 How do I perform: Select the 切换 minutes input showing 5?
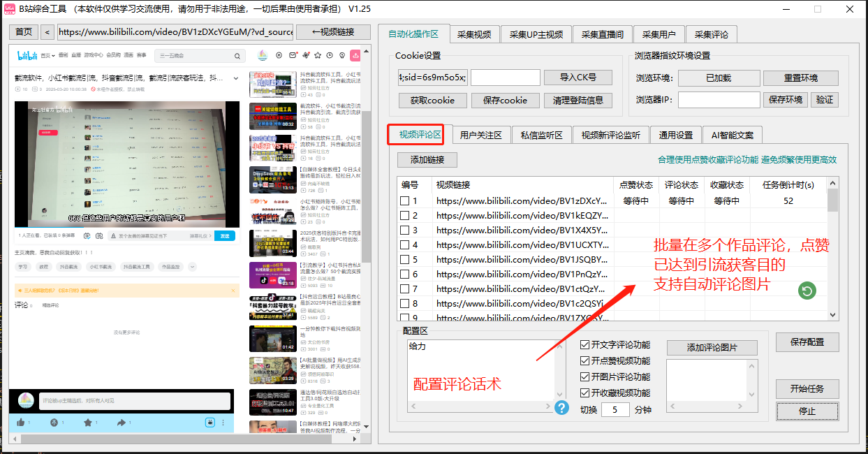(x=615, y=409)
